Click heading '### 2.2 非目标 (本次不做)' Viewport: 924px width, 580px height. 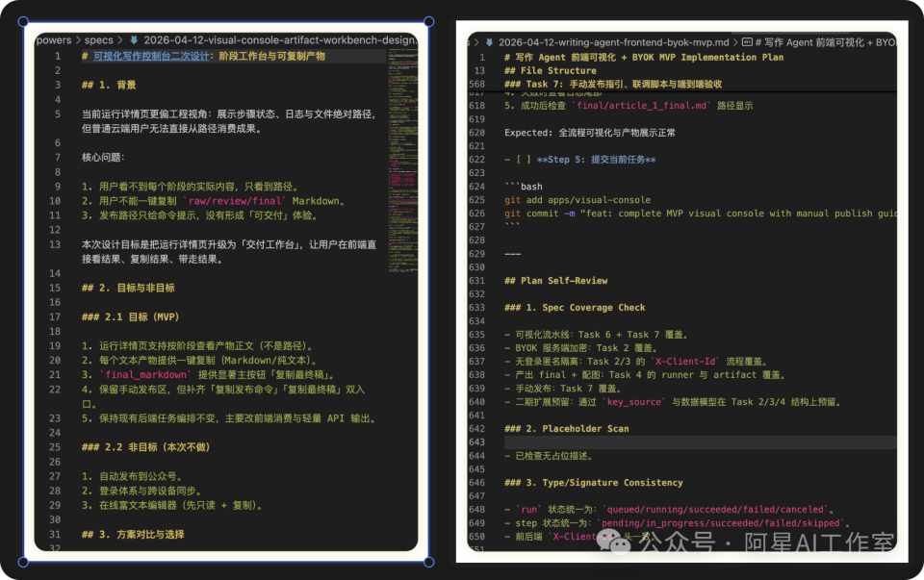coord(145,447)
